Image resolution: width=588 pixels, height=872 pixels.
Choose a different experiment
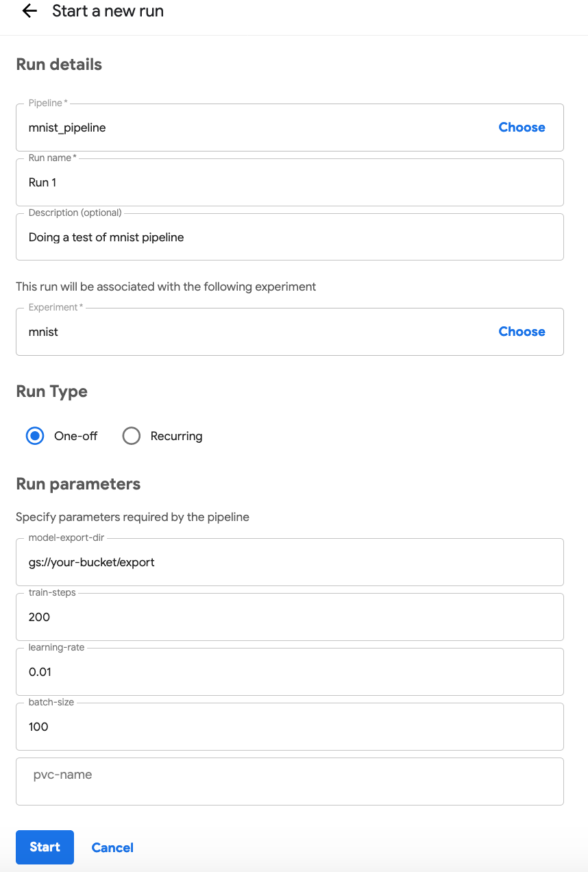[522, 332]
